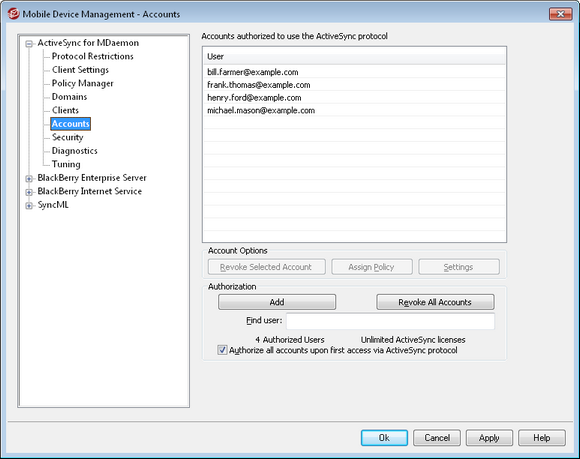Viewport: 580px width, 459px height.
Task: Collapse the ActiveSync for MDaemon tree node
Action: (29, 44)
